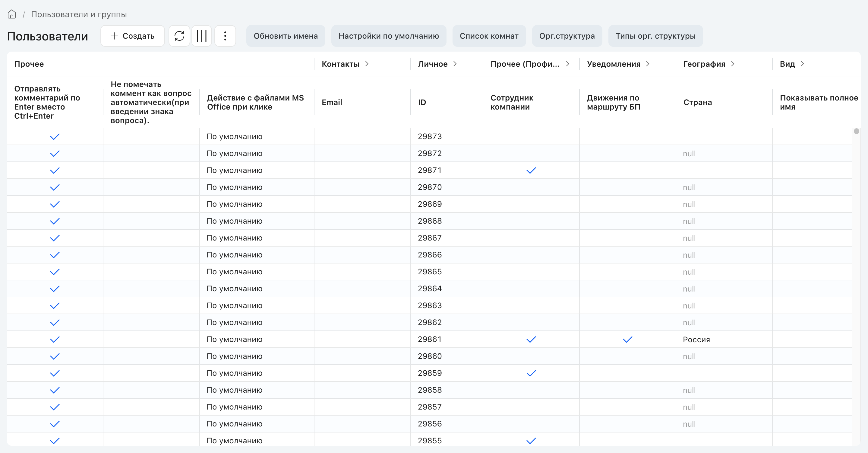
Task: Toggle Сотрудник компании checkmark for ID 29861
Action: click(x=531, y=339)
